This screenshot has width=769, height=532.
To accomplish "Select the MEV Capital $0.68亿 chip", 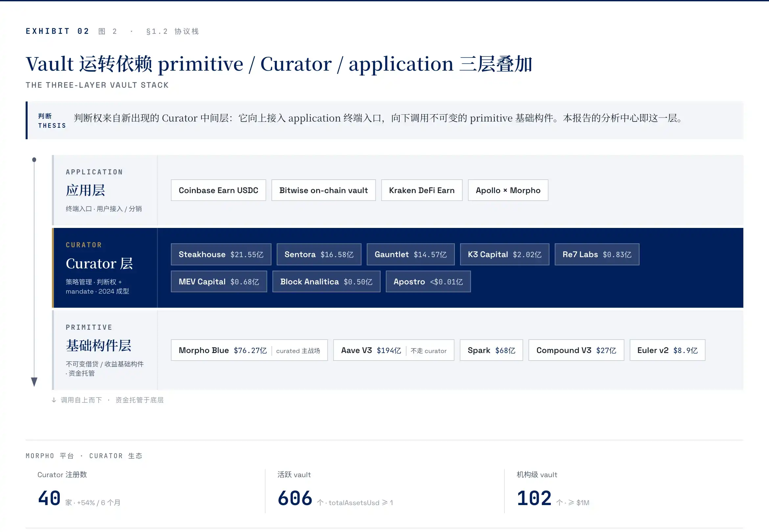I will (219, 282).
